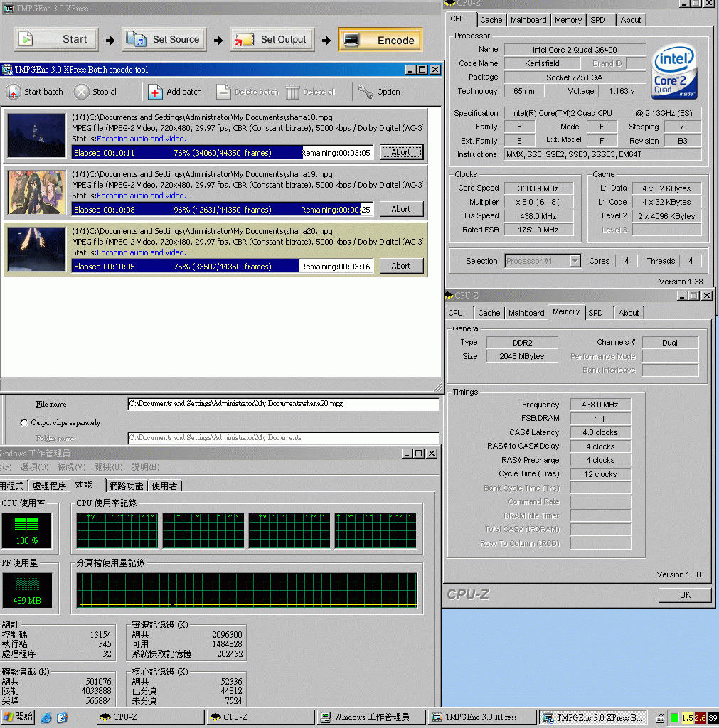The image size is (719, 728).
Task: Open the About tab in lower CPU-Z
Action: [x=629, y=313]
